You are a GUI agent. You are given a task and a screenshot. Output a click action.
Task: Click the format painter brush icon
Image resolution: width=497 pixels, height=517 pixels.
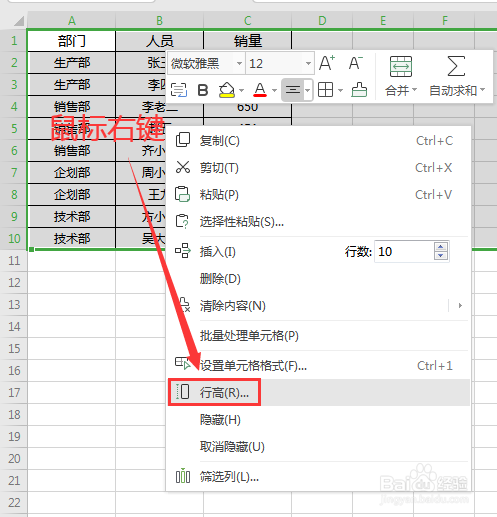(x=359, y=90)
